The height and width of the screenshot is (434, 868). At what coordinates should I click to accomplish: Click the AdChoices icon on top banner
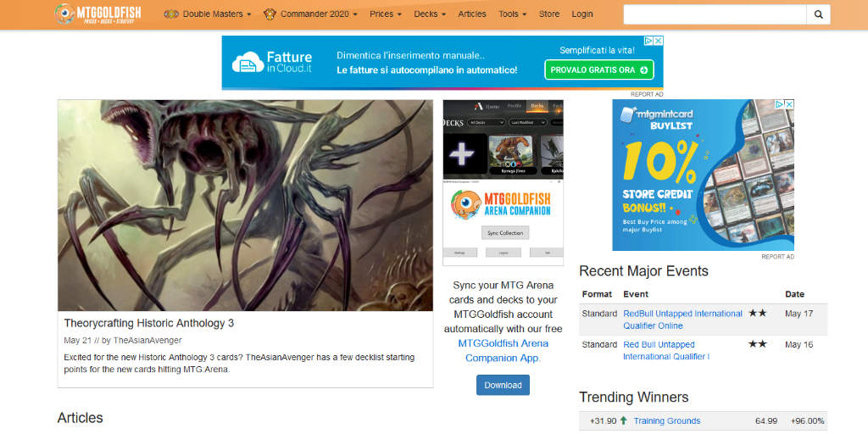648,41
